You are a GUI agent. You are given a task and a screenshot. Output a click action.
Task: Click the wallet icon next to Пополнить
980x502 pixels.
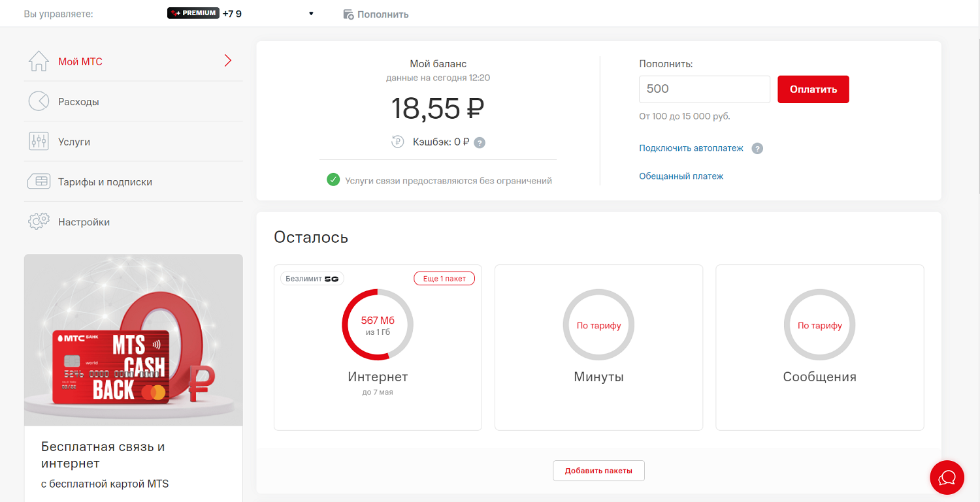[x=349, y=14]
